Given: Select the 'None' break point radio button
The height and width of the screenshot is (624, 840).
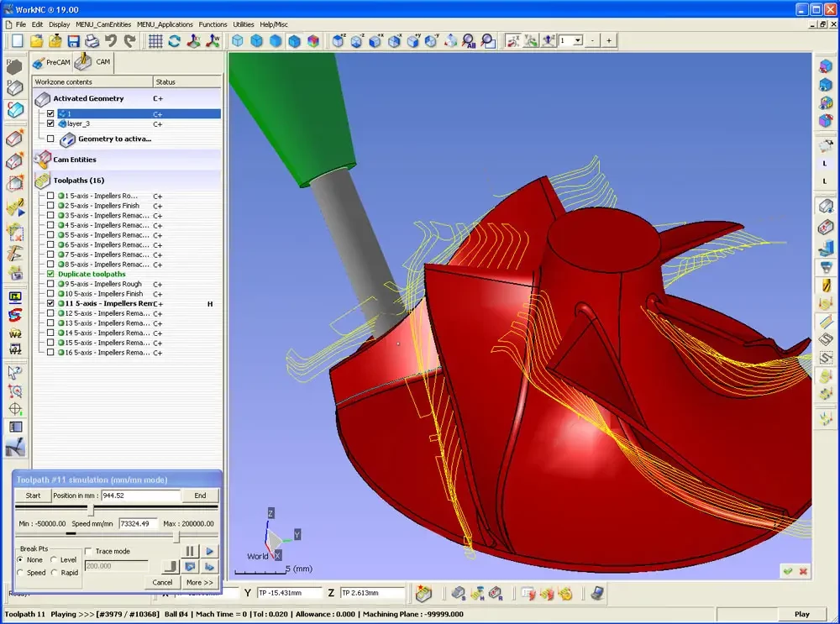Looking at the screenshot, I should (20, 559).
